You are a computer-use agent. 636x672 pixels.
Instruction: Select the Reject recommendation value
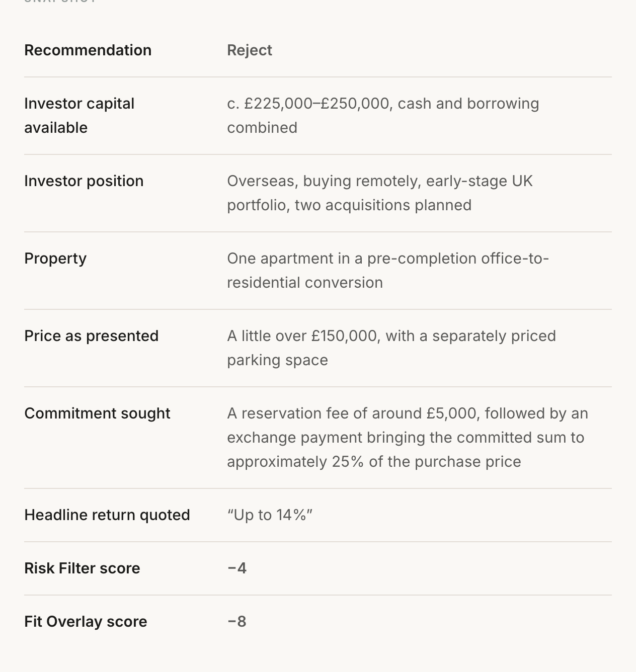coord(250,50)
